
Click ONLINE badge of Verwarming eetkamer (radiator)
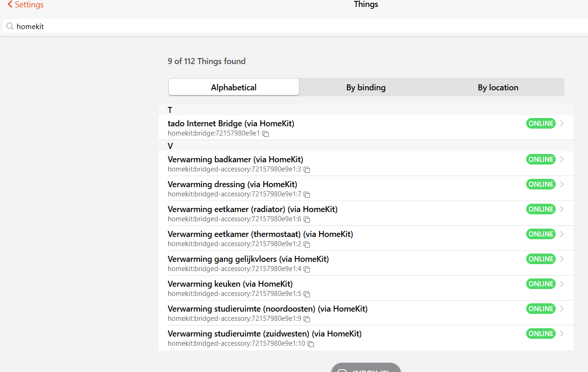541,209
